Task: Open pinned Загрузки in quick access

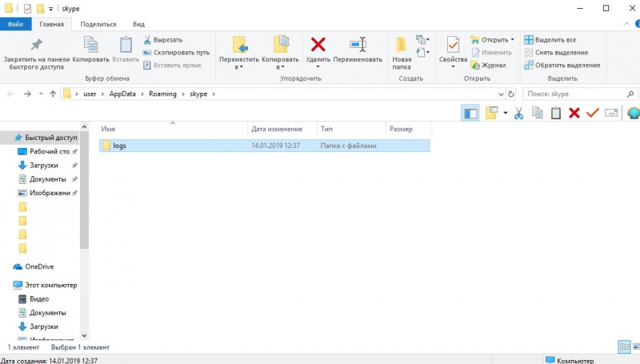Action: [x=44, y=166]
